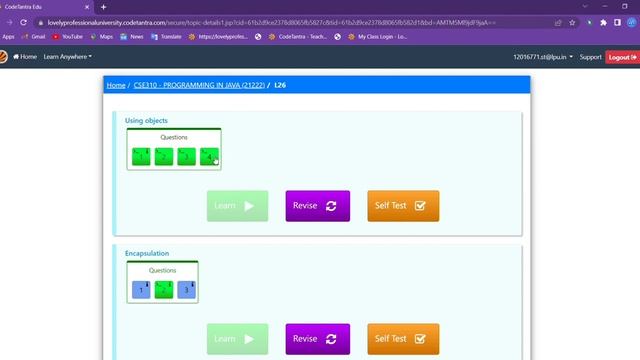Click the Encapsulation topic title
This screenshot has width=640, height=360.
(x=147, y=253)
